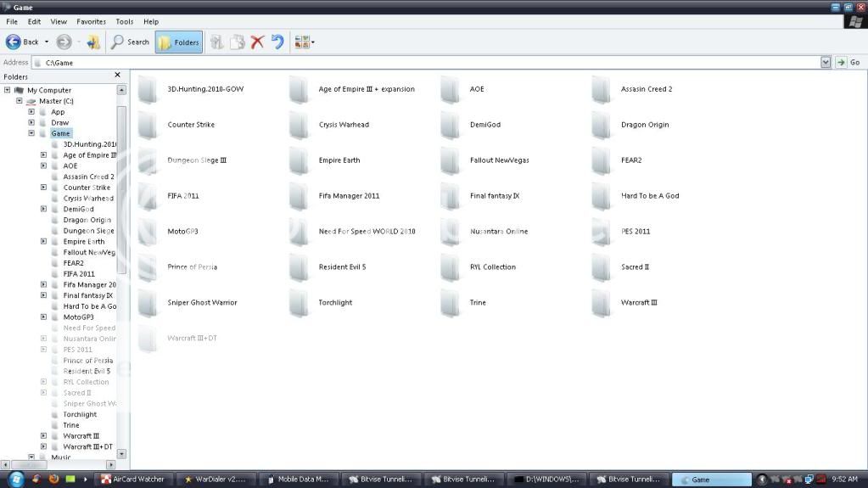Select the Trine folder in main pane
Viewport: 868px width, 488px height.
click(463, 302)
